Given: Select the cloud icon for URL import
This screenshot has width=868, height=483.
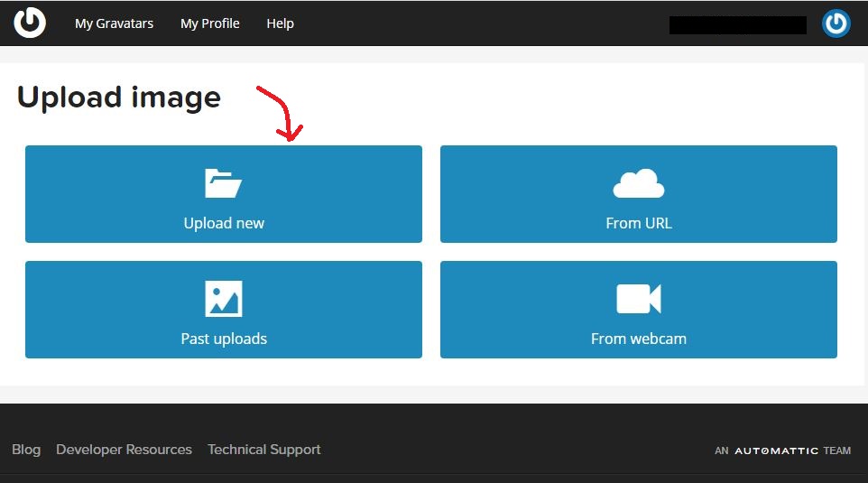Looking at the screenshot, I should (638, 183).
